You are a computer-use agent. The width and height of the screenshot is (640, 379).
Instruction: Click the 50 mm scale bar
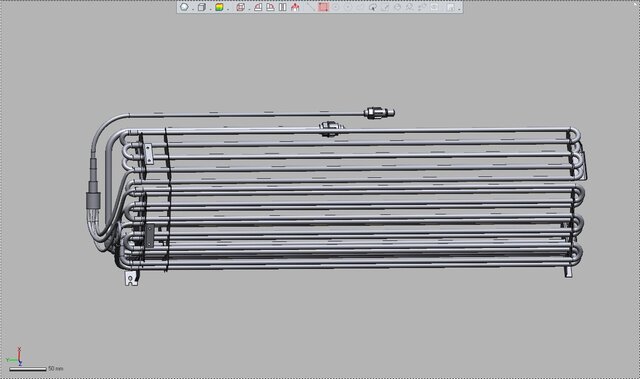pos(28,369)
